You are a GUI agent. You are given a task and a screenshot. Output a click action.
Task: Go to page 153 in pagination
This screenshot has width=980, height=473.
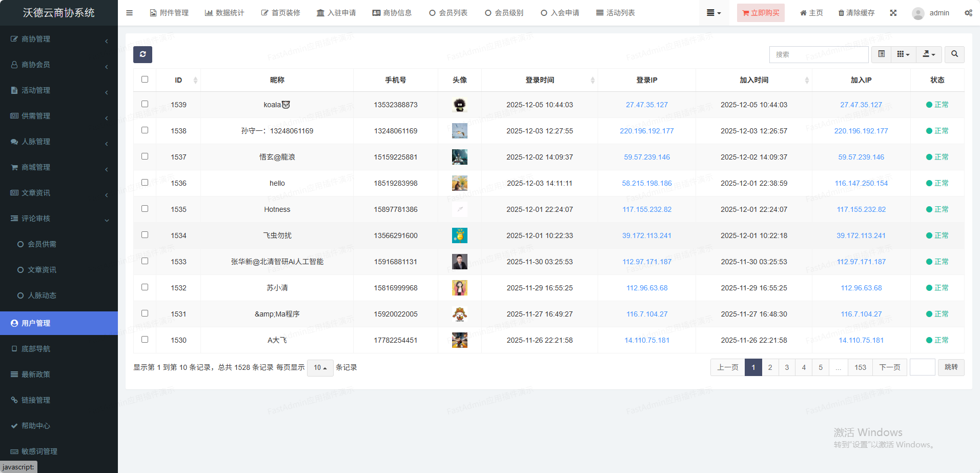(x=860, y=367)
